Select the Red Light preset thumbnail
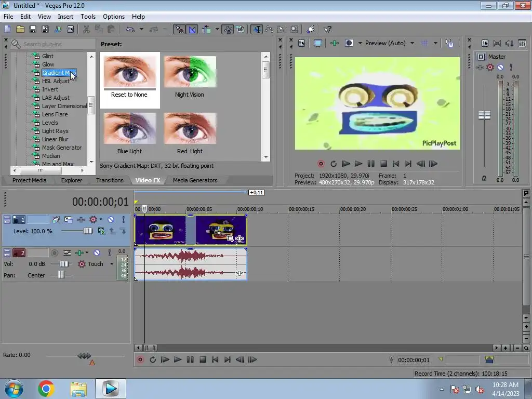This screenshot has height=399, width=532. point(190,129)
